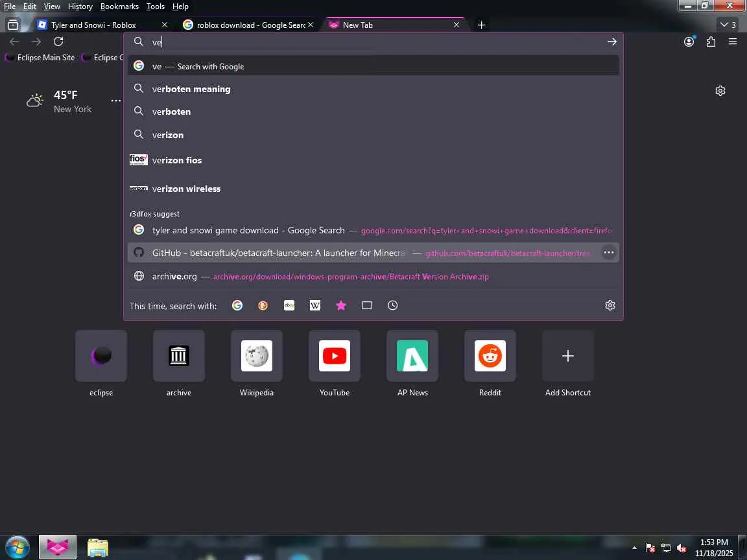Open the extensions puzzle icon

click(711, 41)
